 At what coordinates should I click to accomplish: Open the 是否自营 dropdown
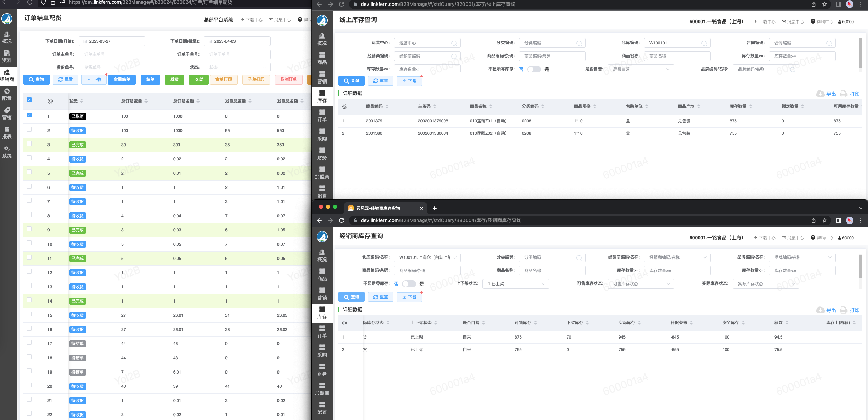coord(641,69)
